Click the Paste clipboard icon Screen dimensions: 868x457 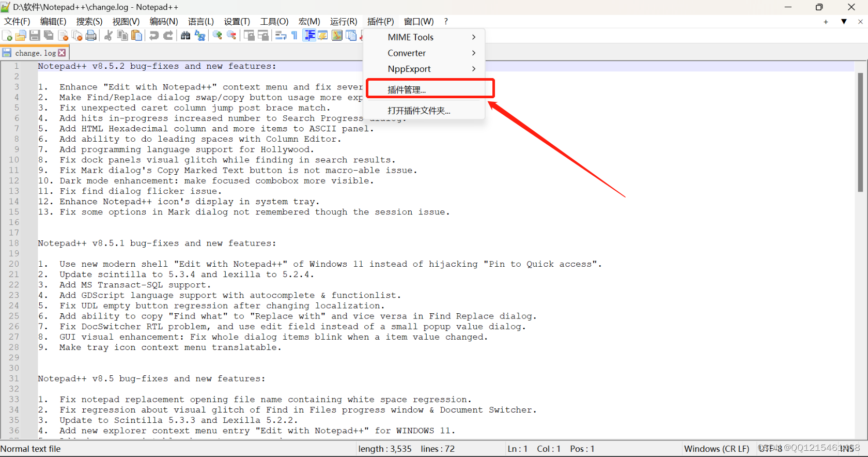point(136,35)
